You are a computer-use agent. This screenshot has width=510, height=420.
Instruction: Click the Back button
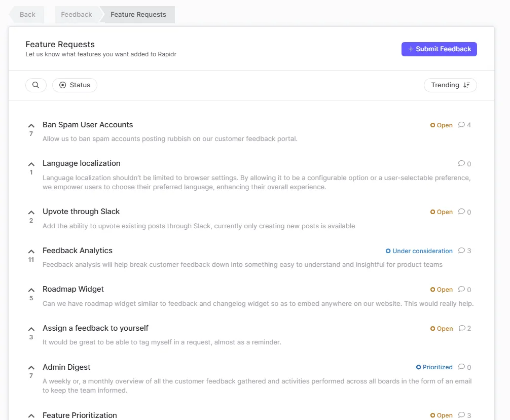pyautogui.click(x=27, y=15)
